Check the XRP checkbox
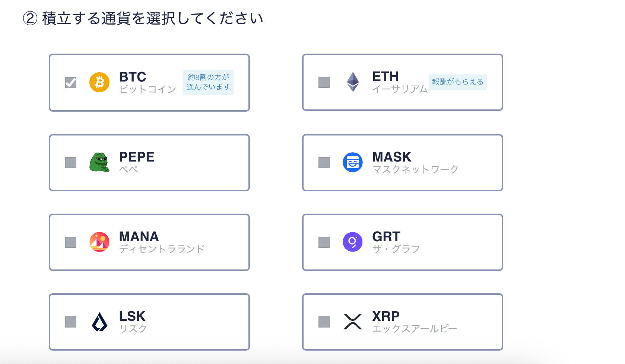Image resolution: width=625 pixels, height=364 pixels. 324,322
